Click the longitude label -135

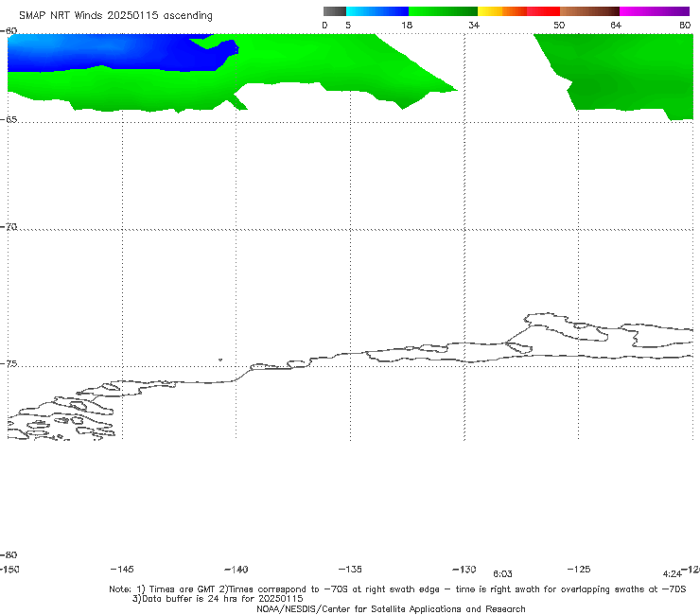point(350,569)
